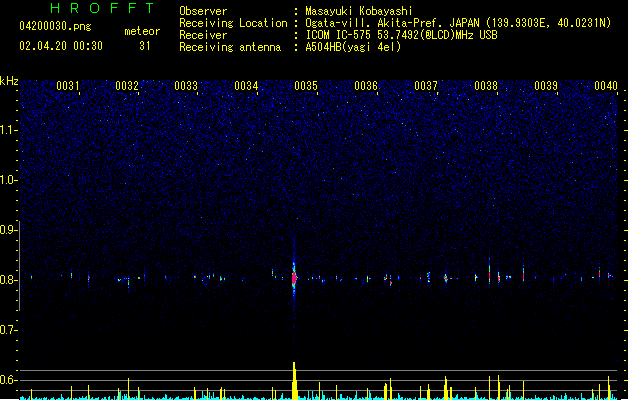Click the 0.6 kHz axis label
629x400 pixels.
[8, 380]
